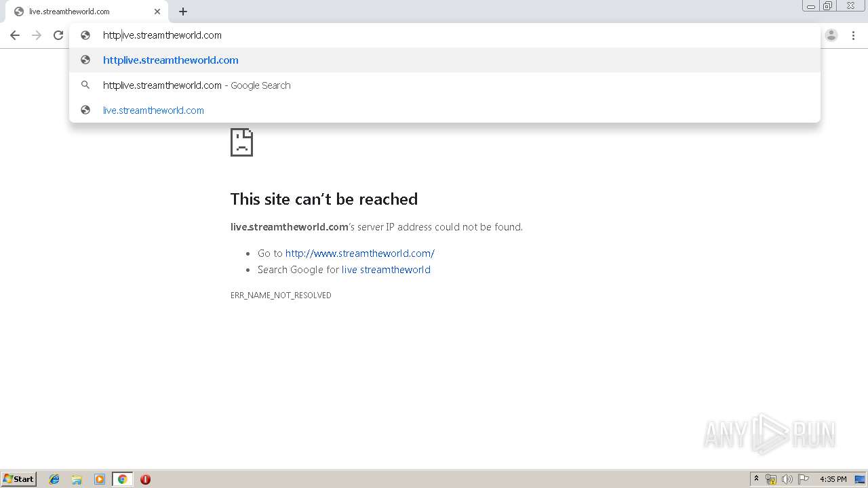Screen dimensions: 868x488
Task: Click the browser Back arrow
Action: pos(15,35)
